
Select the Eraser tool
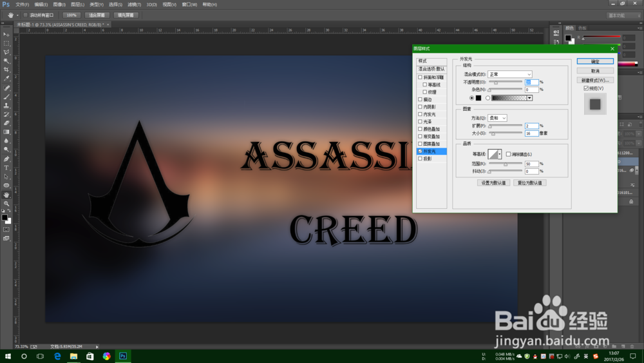(x=6, y=123)
